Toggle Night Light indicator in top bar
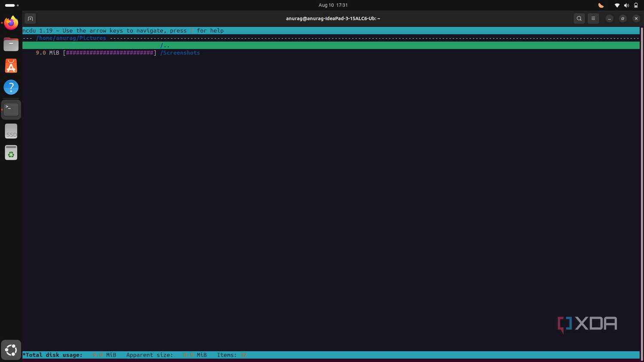 (601, 5)
